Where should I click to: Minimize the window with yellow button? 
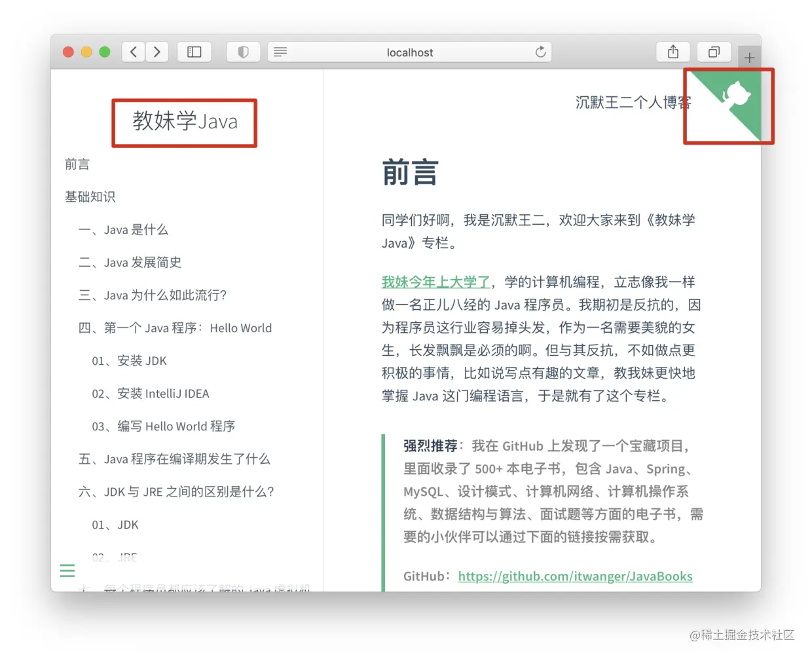point(86,52)
